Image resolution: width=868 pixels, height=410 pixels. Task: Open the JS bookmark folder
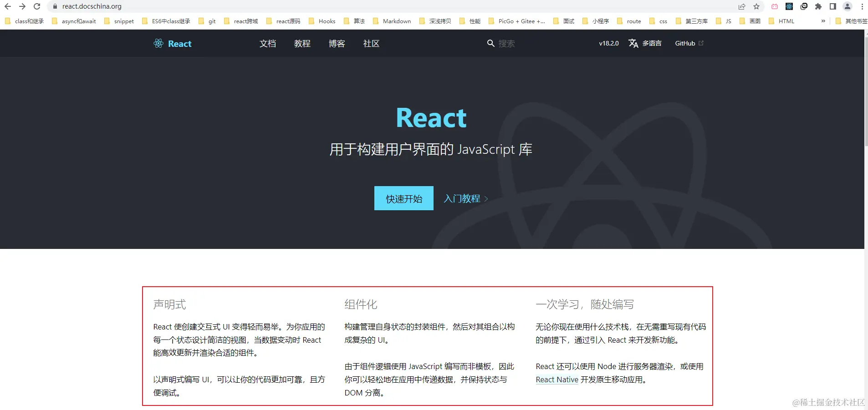(x=724, y=21)
